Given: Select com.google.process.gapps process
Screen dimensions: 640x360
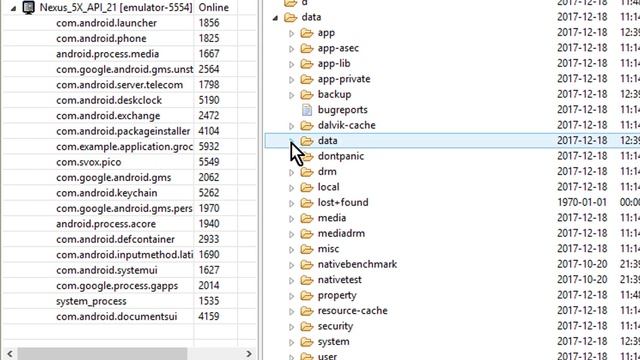Looking at the screenshot, I should [x=117, y=286].
